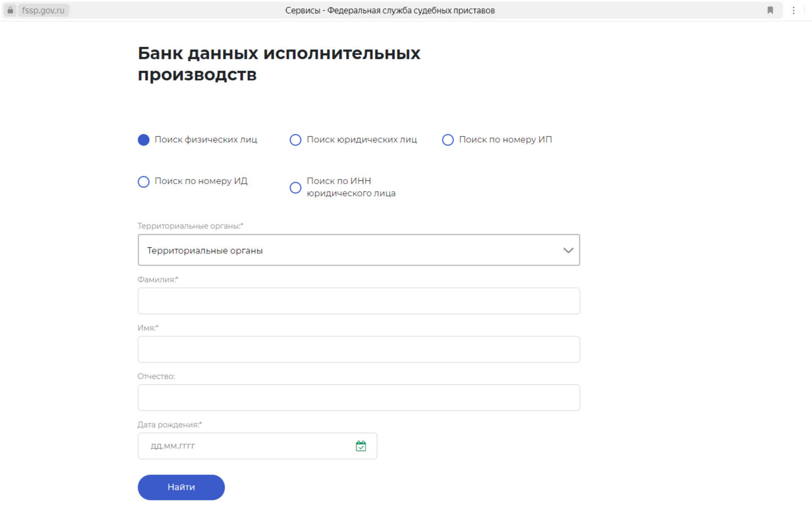Click the lock icon next to fssp.gov.ru

pyautogui.click(x=10, y=10)
